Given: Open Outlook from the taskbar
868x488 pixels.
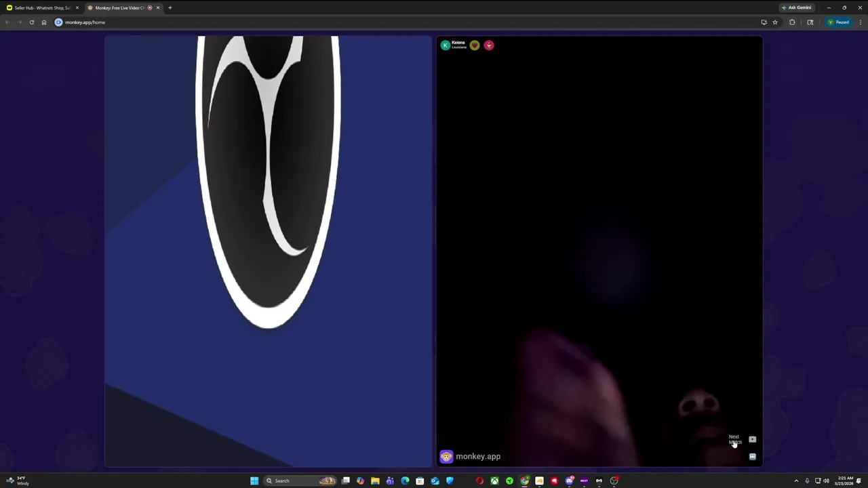Looking at the screenshot, I should click(435, 481).
